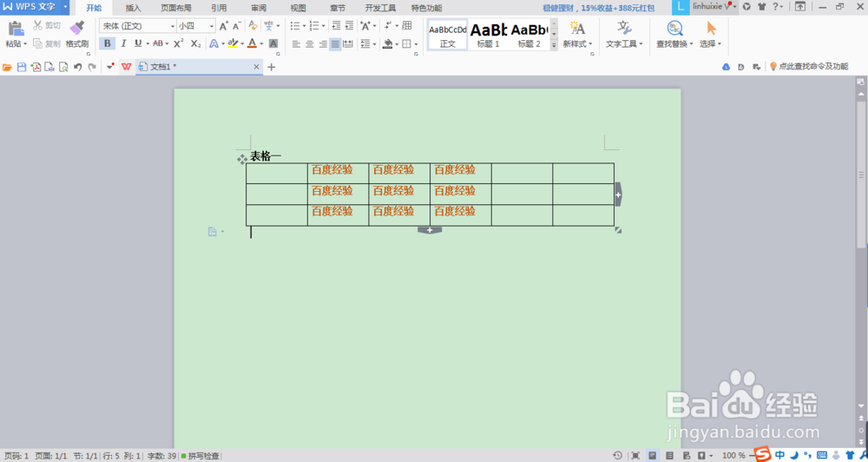Toggle strikethrough formatting
The image size is (868, 462).
click(x=158, y=43)
